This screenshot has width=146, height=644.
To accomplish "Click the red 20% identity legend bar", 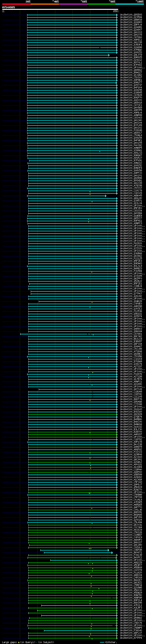I will coord(16,4).
